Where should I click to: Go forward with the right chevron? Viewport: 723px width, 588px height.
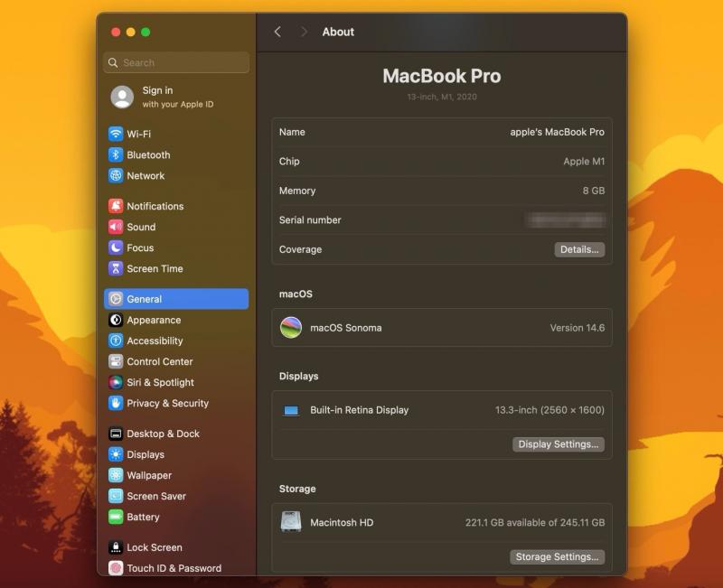tap(304, 32)
